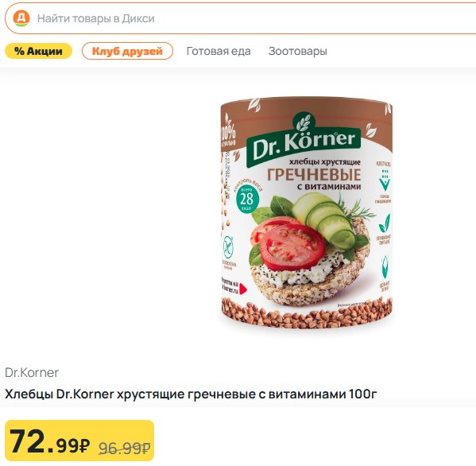Viewport: 476px width, 466px height.
Task: Open the Клуб друзей section
Action: (x=127, y=51)
